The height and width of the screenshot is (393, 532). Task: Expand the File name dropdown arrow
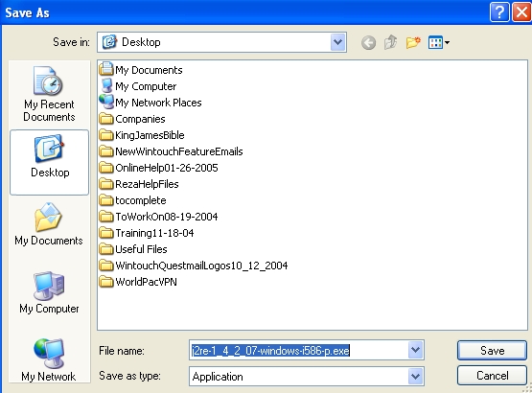coord(416,350)
